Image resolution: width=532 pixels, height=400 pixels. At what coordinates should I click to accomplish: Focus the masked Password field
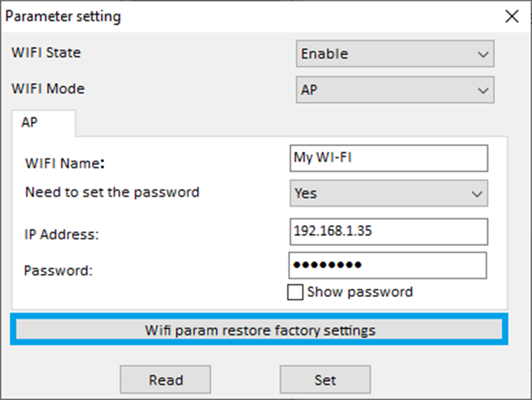point(388,265)
